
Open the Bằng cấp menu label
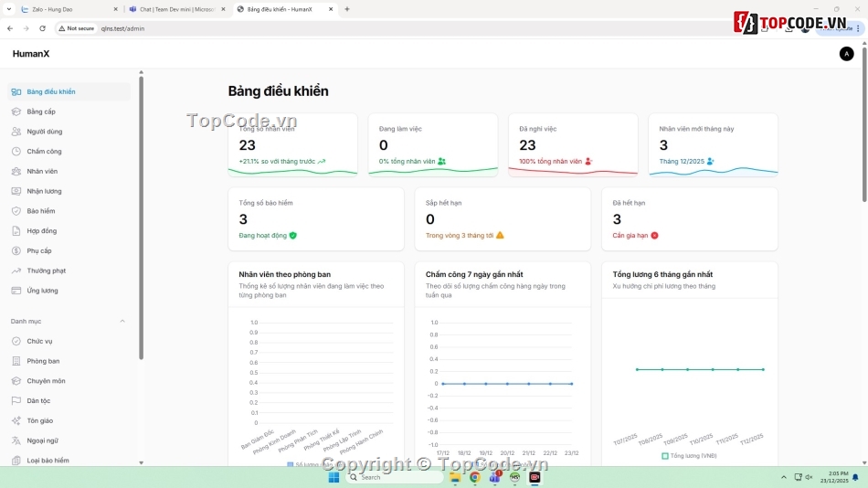pos(41,111)
